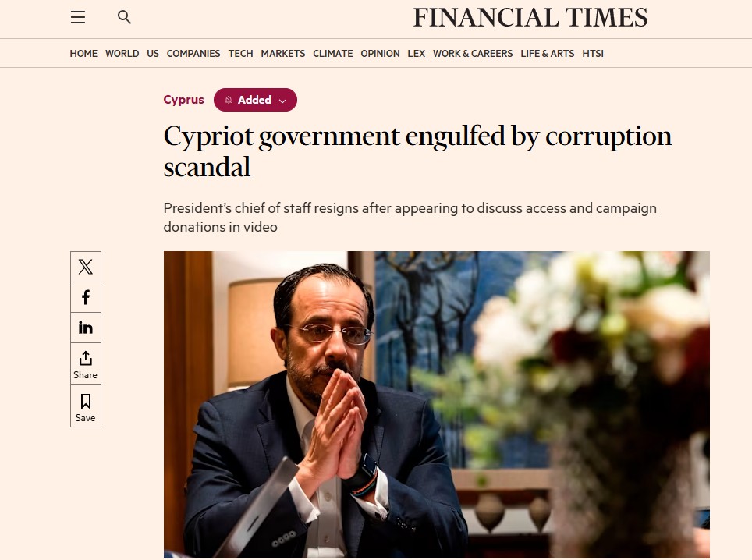The height and width of the screenshot is (560, 752).
Task: Open the hamburger navigation menu
Action: click(77, 16)
